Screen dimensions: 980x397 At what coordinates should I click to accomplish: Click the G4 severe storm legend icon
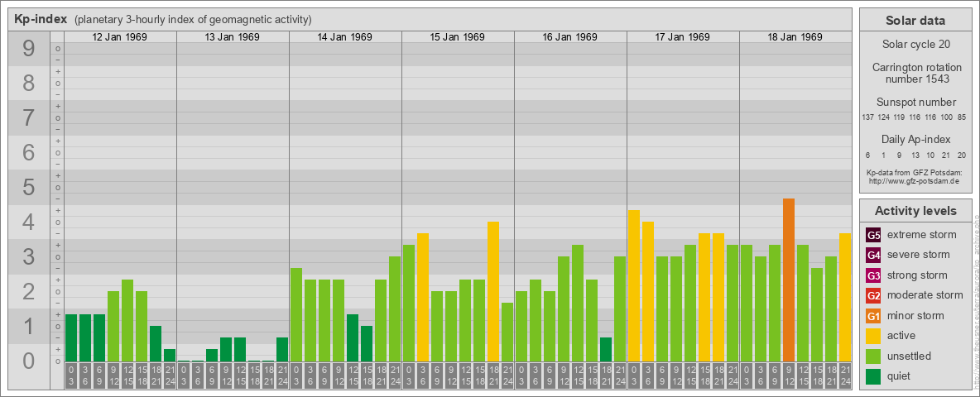[x=873, y=256]
